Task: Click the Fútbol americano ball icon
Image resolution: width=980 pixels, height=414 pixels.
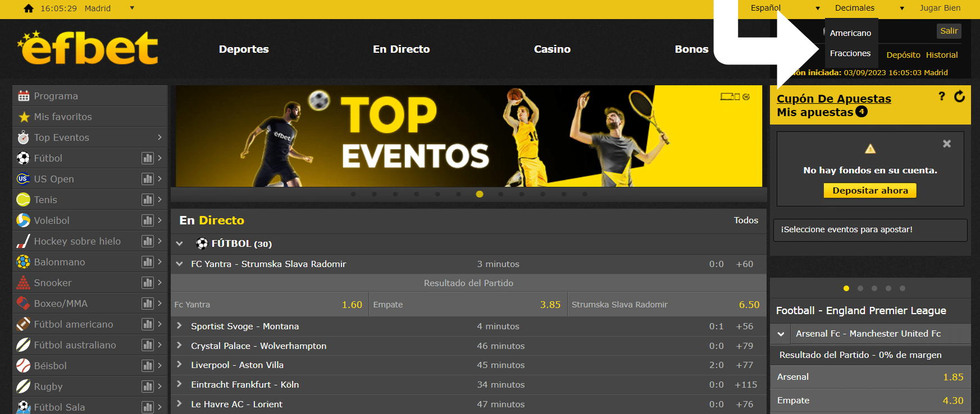Action: pos(24,324)
